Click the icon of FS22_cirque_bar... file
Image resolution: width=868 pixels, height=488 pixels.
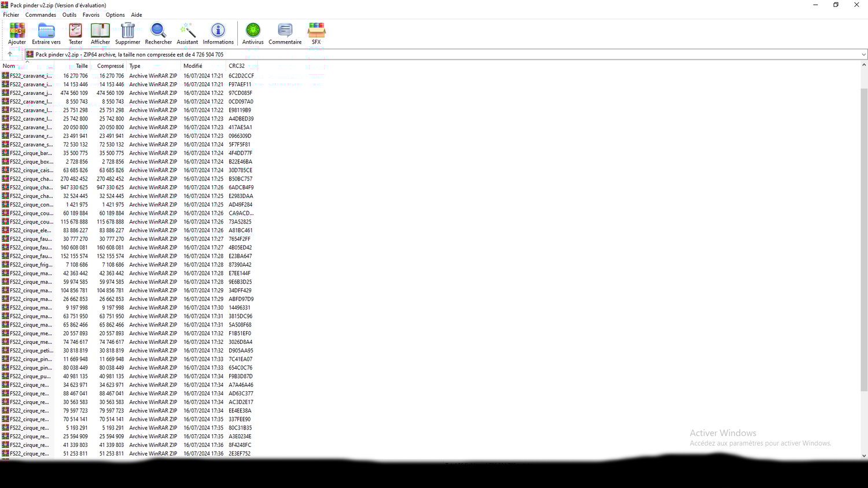[5, 153]
